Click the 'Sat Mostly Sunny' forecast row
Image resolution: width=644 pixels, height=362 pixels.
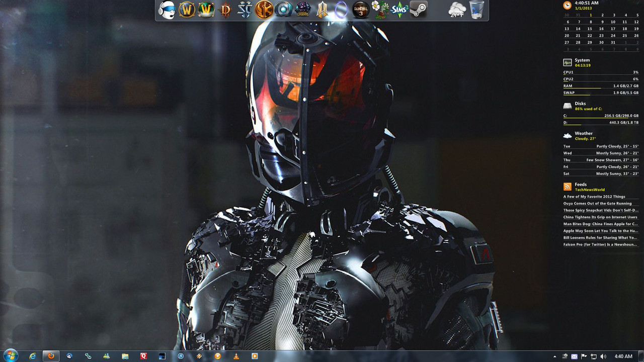coord(601,173)
